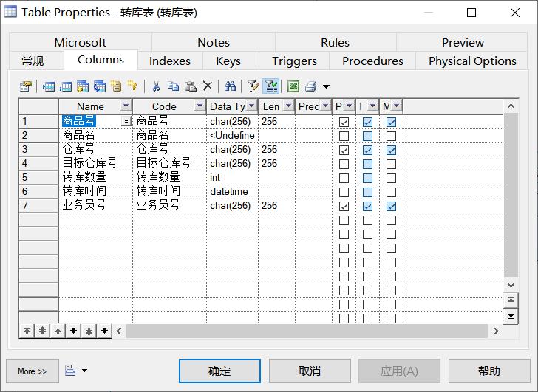The image size is (538, 392).
Task: Enable P checkbox for 商品名 row
Action: pyautogui.click(x=344, y=136)
